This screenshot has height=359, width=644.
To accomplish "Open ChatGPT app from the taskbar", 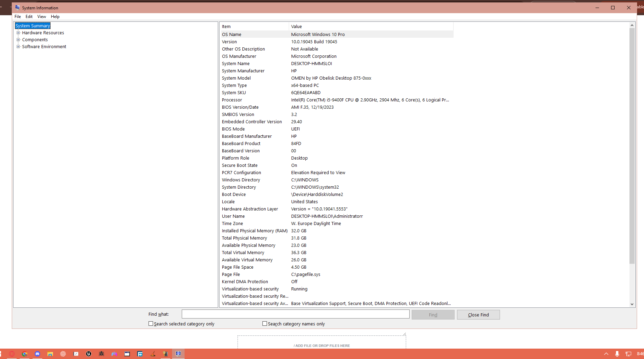I will (x=63, y=354).
